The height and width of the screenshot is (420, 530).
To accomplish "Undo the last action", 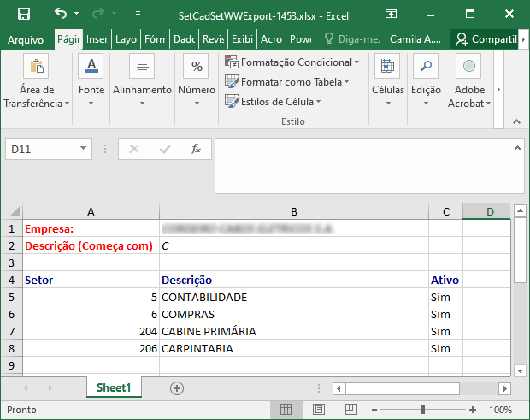I will 61,14.
